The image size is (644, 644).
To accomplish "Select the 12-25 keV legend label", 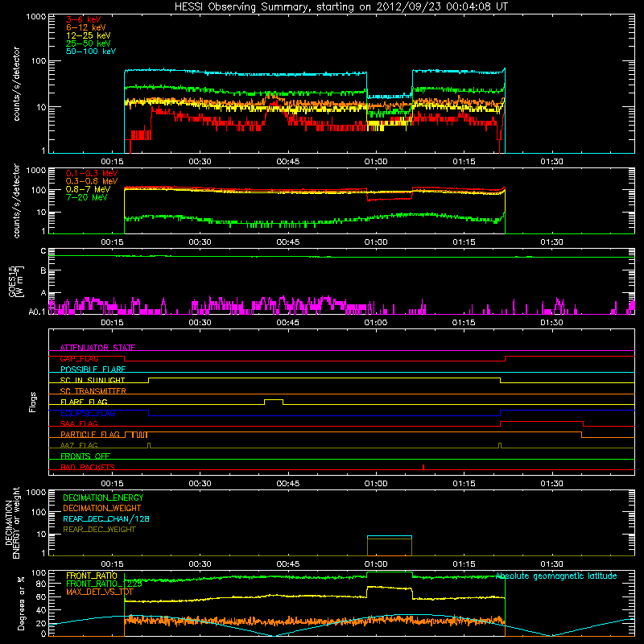I will (x=89, y=35).
